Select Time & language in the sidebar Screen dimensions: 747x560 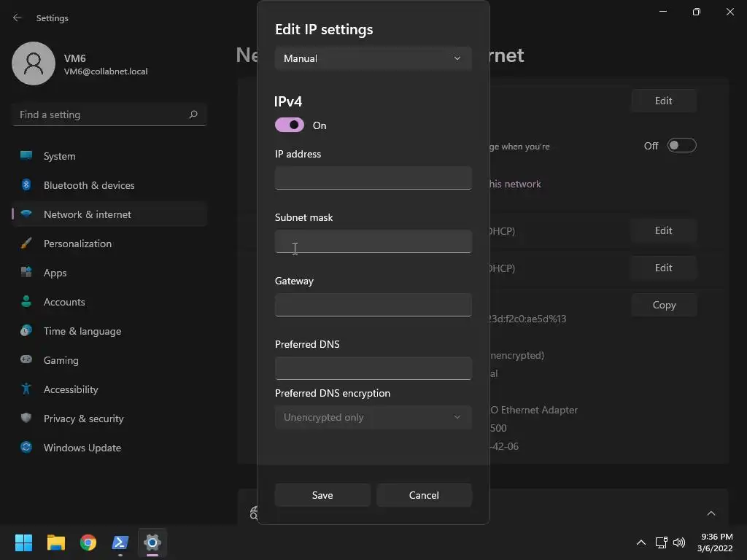pos(82,331)
